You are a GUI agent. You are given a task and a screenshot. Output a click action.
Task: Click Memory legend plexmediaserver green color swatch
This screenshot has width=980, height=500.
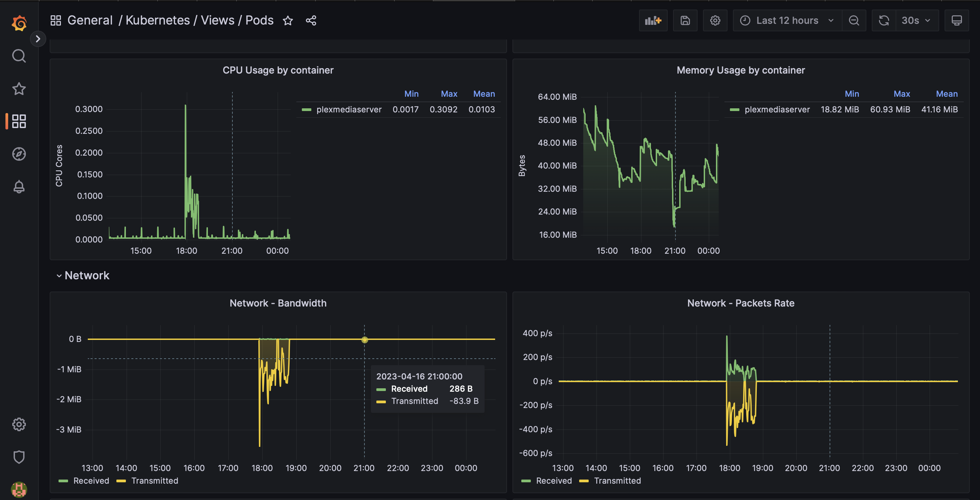point(734,110)
